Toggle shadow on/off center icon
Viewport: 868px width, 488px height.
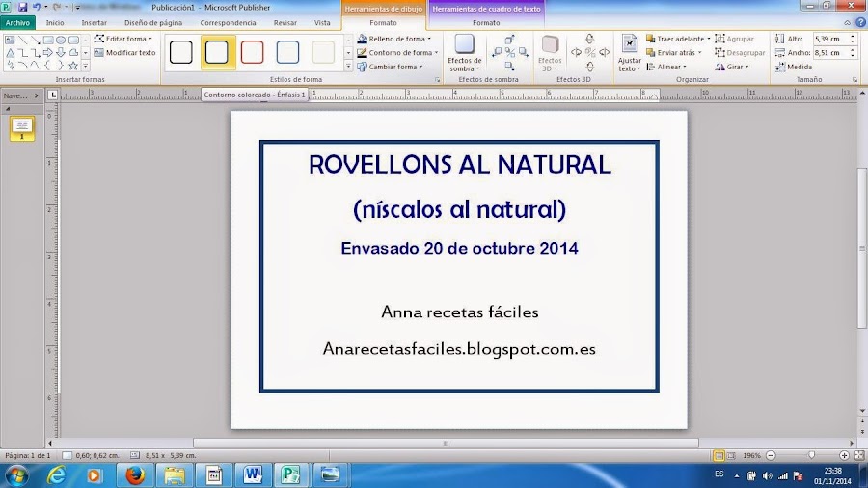pos(510,53)
